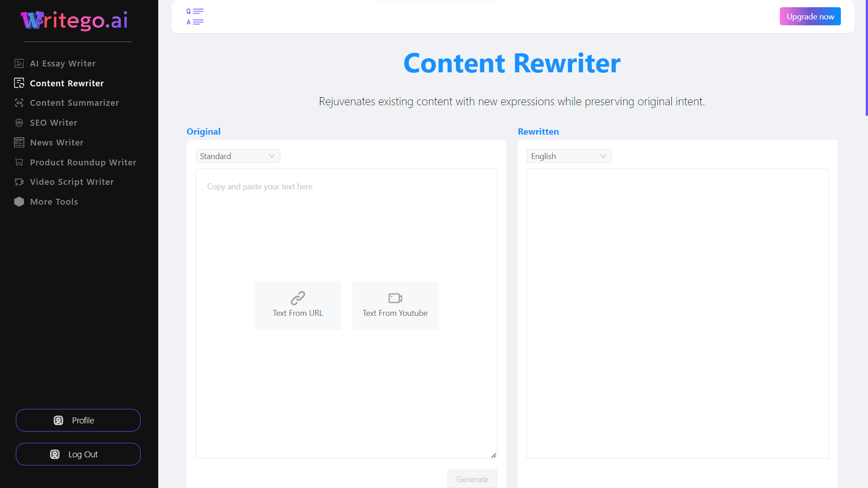The height and width of the screenshot is (488, 868).
Task: Click the Writego.ai logo
Action: (75, 20)
